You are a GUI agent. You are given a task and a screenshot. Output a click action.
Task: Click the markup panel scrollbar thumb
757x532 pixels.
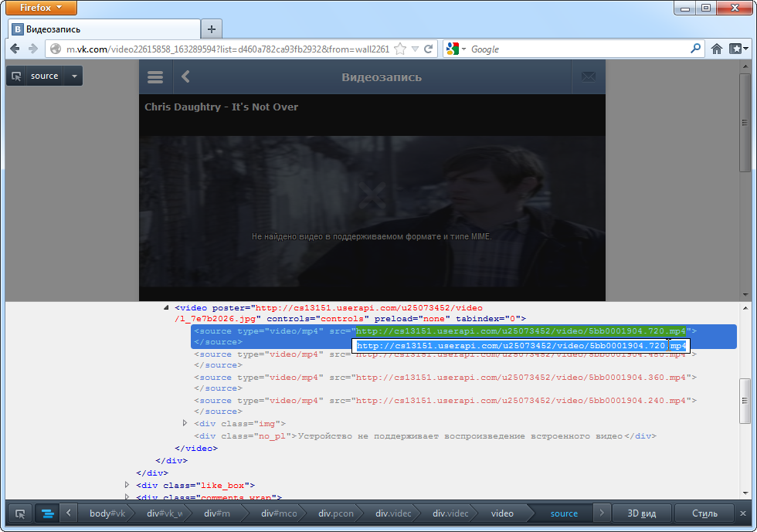tap(745, 401)
